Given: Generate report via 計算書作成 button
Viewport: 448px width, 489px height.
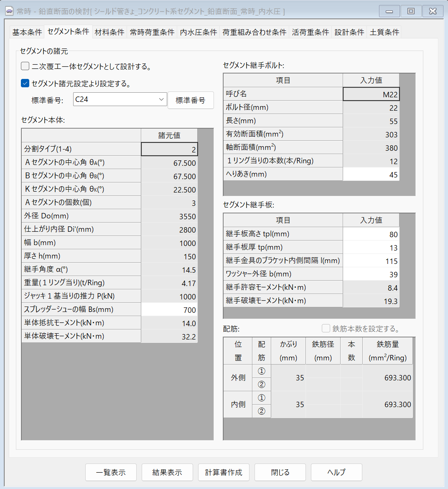Looking at the screenshot, I should click(x=224, y=472).
